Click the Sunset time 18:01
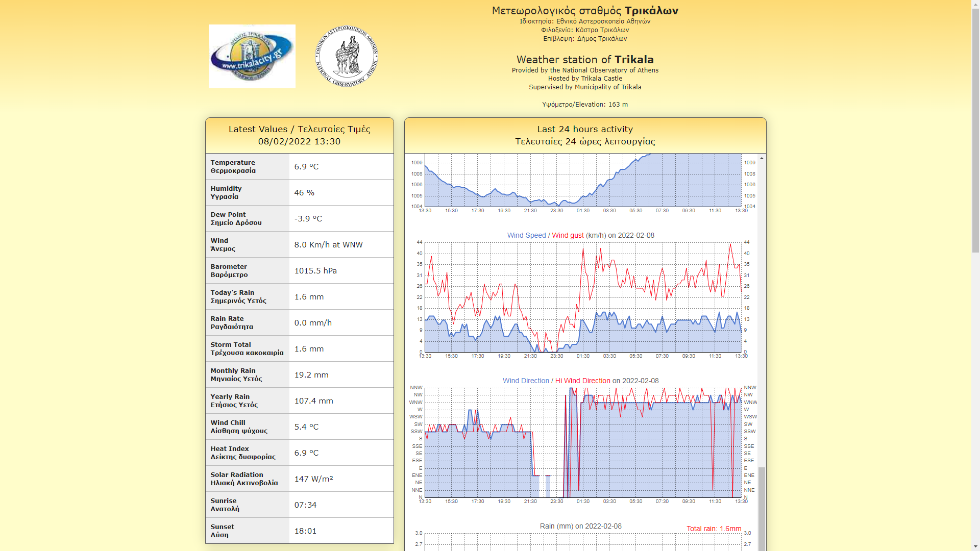Screen dimensions: 980x551 (305, 531)
